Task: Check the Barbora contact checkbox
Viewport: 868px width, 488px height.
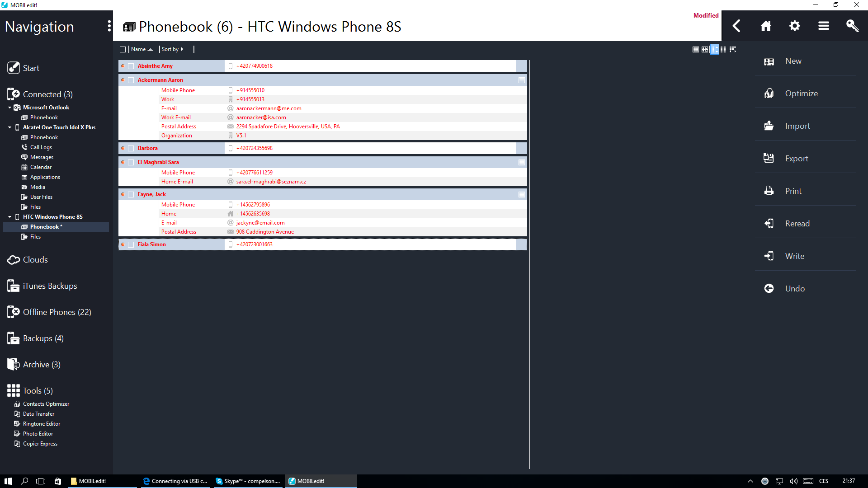Action: [x=131, y=149]
